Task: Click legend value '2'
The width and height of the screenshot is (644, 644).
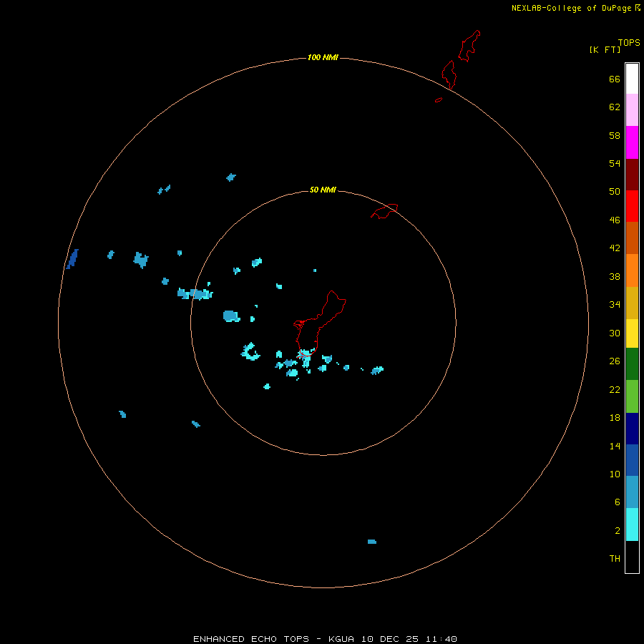Action: [618, 531]
